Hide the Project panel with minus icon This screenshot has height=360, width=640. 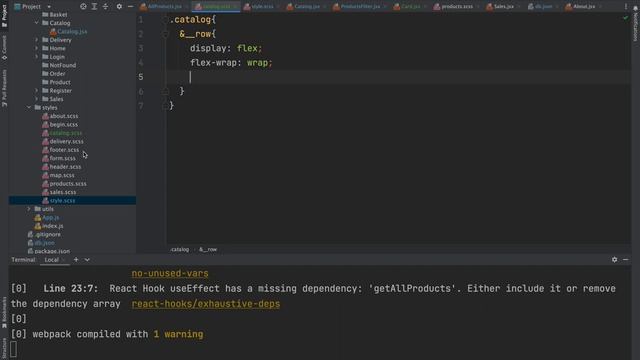(x=130, y=7)
